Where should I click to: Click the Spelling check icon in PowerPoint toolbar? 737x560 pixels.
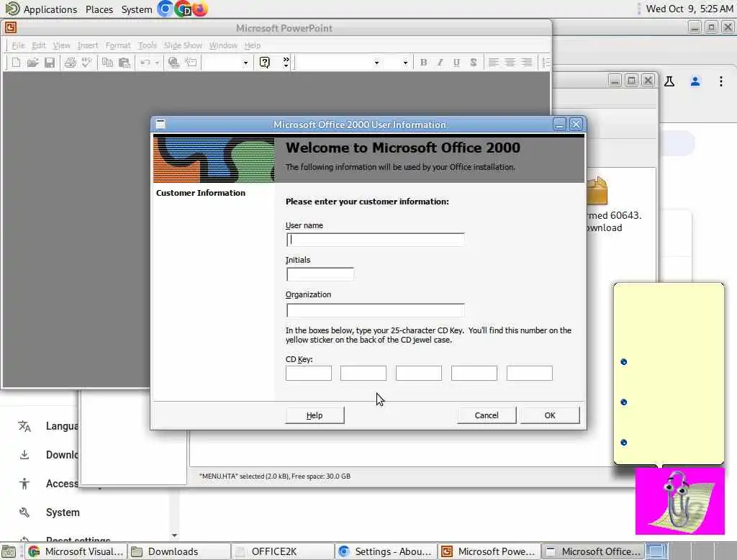tap(86, 63)
